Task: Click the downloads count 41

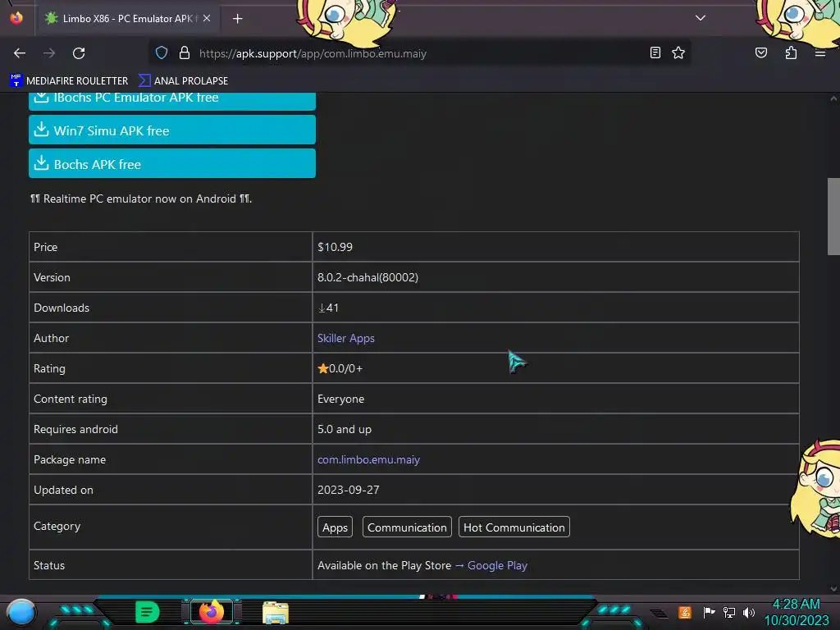Action: (328, 308)
